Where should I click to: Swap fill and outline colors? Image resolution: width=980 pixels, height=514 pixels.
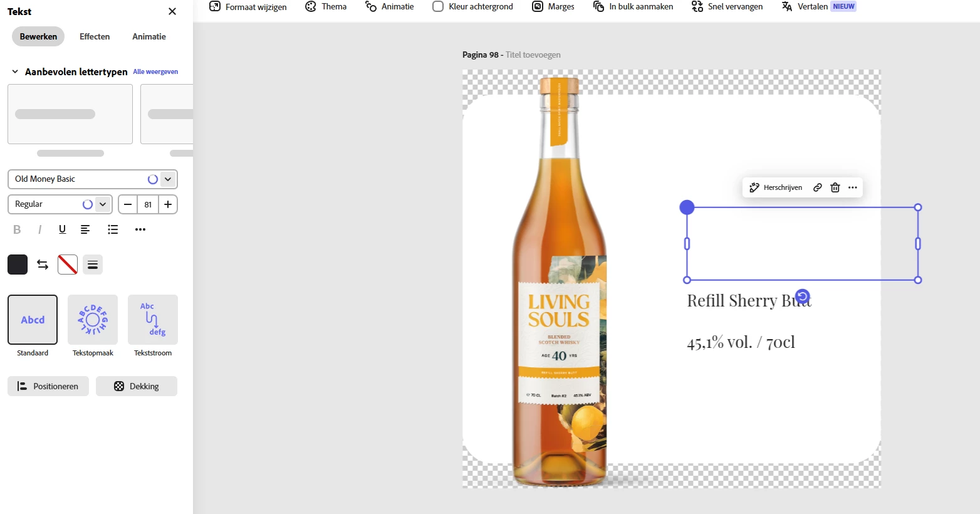[43, 265]
